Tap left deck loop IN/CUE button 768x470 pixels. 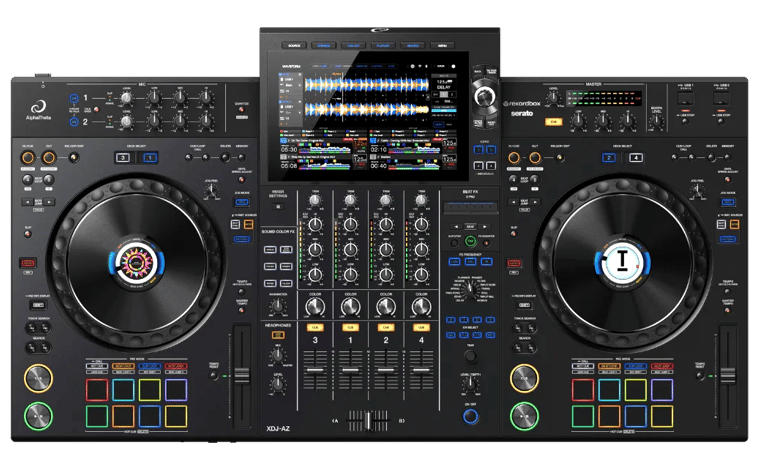coord(28,158)
